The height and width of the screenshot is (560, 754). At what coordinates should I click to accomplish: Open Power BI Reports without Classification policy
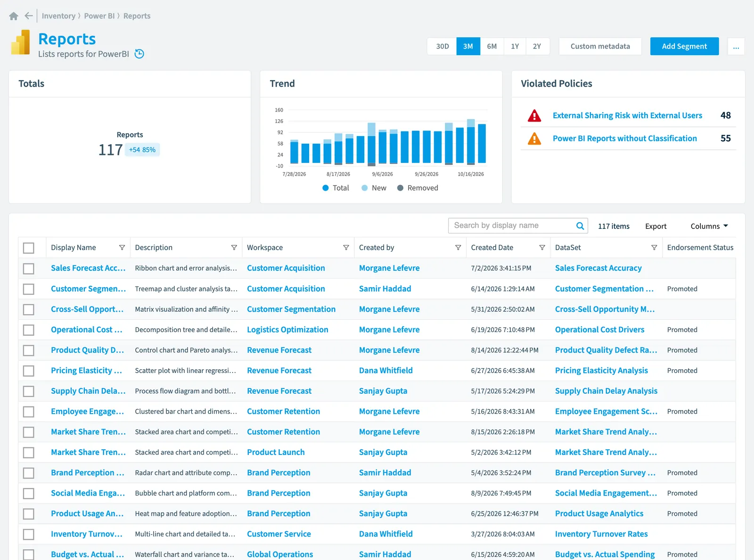(624, 138)
